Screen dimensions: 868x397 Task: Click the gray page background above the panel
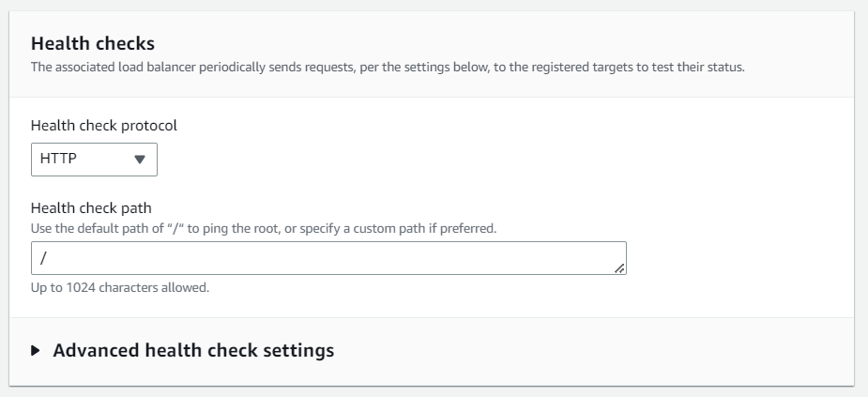432,6
